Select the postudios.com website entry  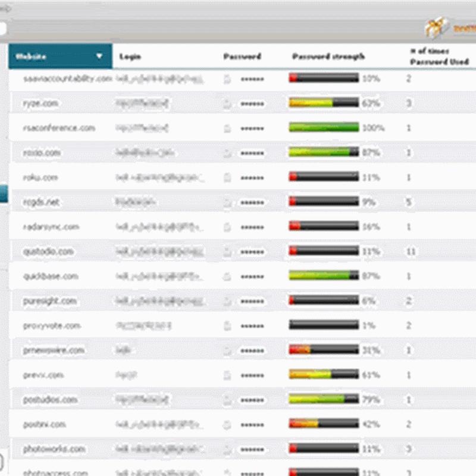[x=51, y=400]
